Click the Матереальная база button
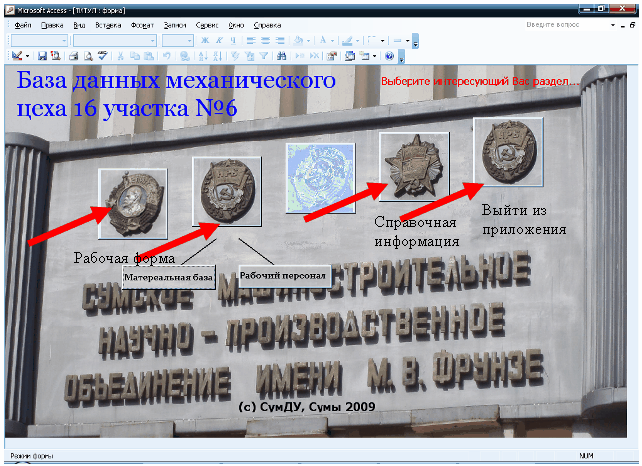 [x=169, y=277]
